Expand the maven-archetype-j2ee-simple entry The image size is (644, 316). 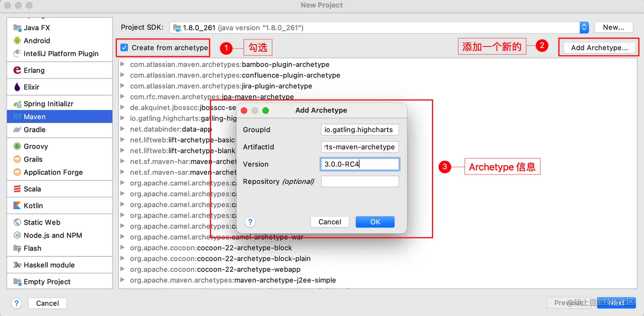(123, 280)
